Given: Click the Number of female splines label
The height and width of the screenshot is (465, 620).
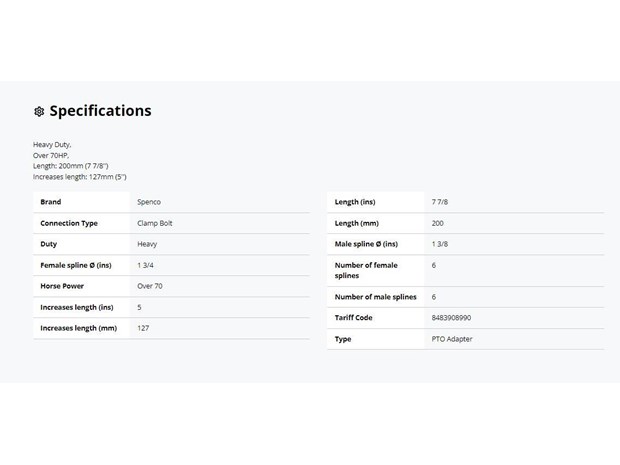Looking at the screenshot, I should [366, 270].
